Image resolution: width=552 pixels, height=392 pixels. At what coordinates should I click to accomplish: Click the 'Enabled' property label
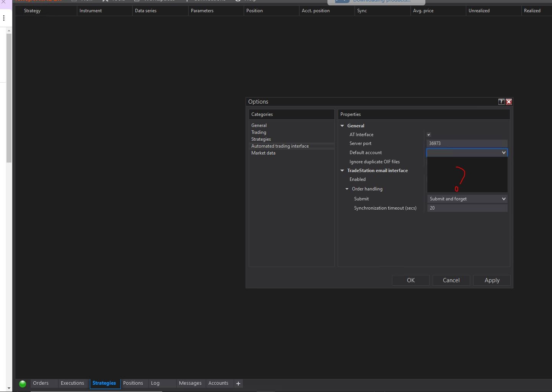point(358,179)
